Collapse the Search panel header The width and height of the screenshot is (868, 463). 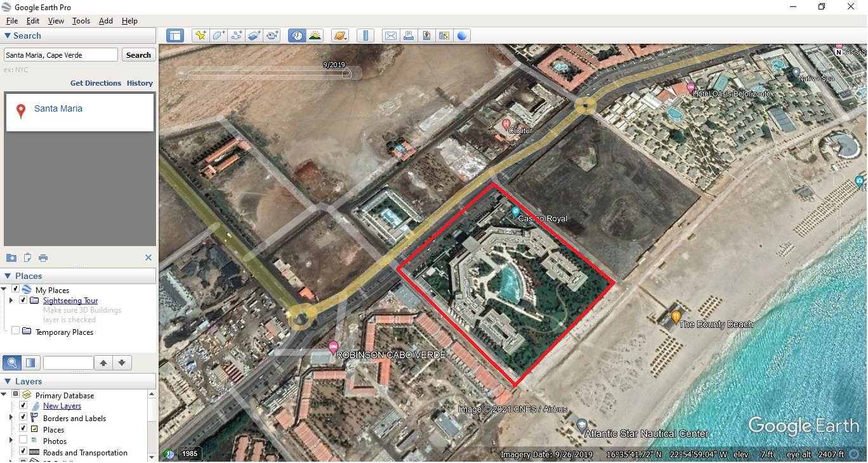pyautogui.click(x=79, y=36)
